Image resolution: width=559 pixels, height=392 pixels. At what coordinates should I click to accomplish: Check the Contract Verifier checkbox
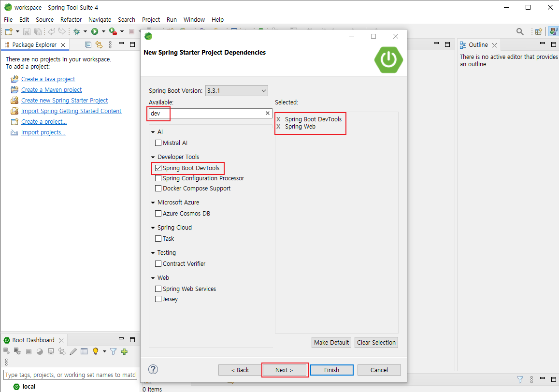coord(158,263)
